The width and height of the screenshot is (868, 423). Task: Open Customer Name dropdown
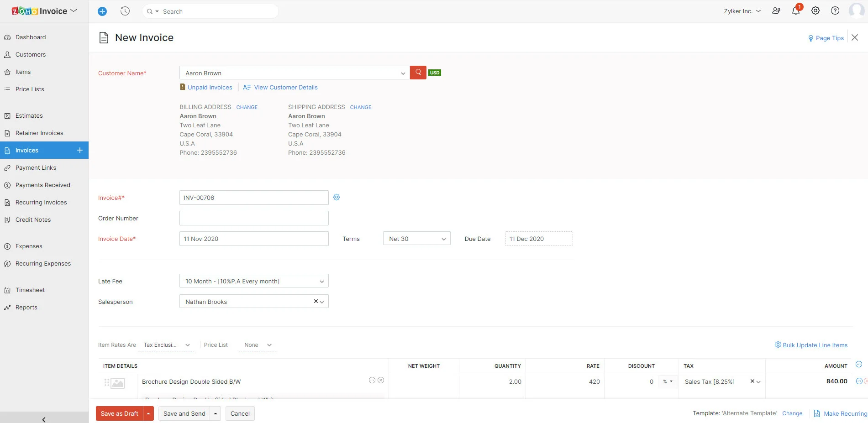[x=295, y=73]
